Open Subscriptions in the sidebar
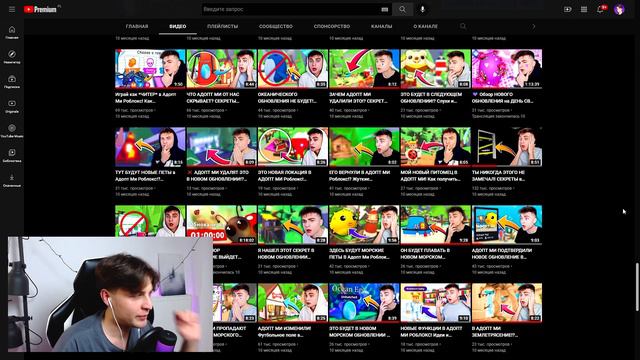This screenshot has width=640, height=360. (12, 82)
